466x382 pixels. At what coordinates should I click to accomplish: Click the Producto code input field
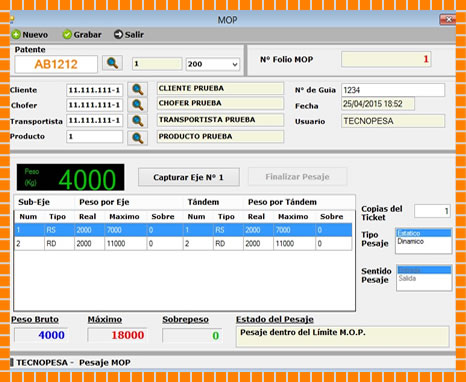pos(95,137)
